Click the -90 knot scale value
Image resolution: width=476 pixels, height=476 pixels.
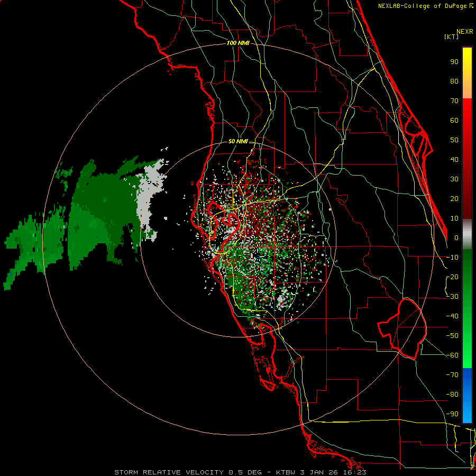click(x=452, y=414)
